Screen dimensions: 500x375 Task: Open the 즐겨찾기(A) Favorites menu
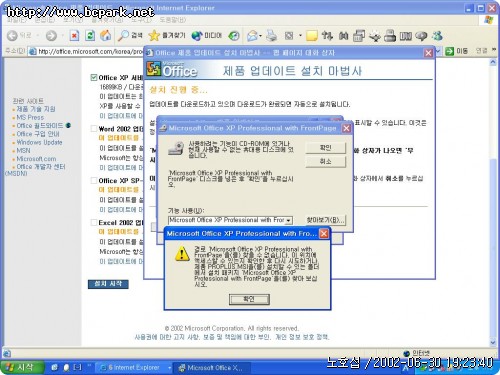click(x=108, y=20)
